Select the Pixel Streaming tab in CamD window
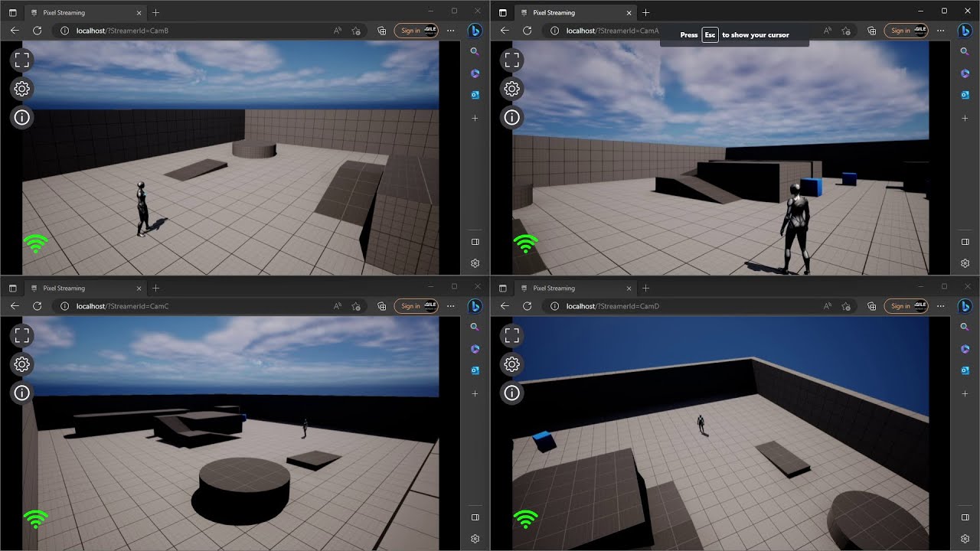 (576, 288)
